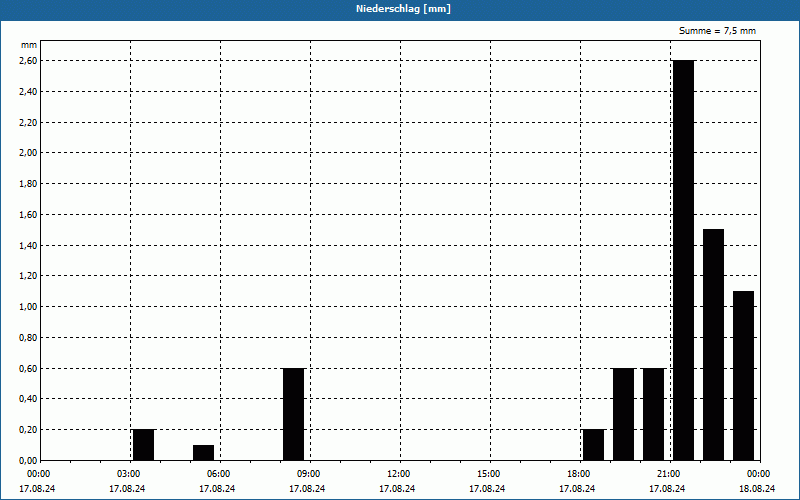Select the 0,60 y-axis value
The height and width of the screenshot is (500, 800).
[x=28, y=368]
